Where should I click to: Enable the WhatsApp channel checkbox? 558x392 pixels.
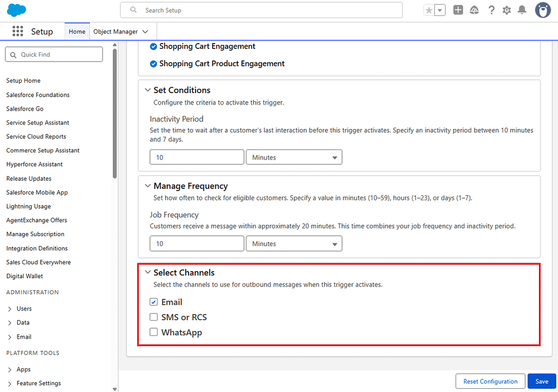pyautogui.click(x=153, y=332)
